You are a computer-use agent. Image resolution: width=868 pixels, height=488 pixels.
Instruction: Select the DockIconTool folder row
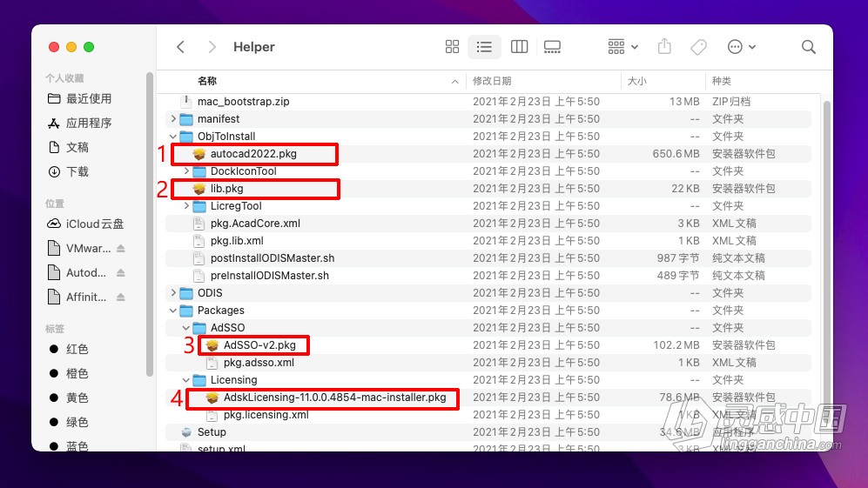point(488,171)
